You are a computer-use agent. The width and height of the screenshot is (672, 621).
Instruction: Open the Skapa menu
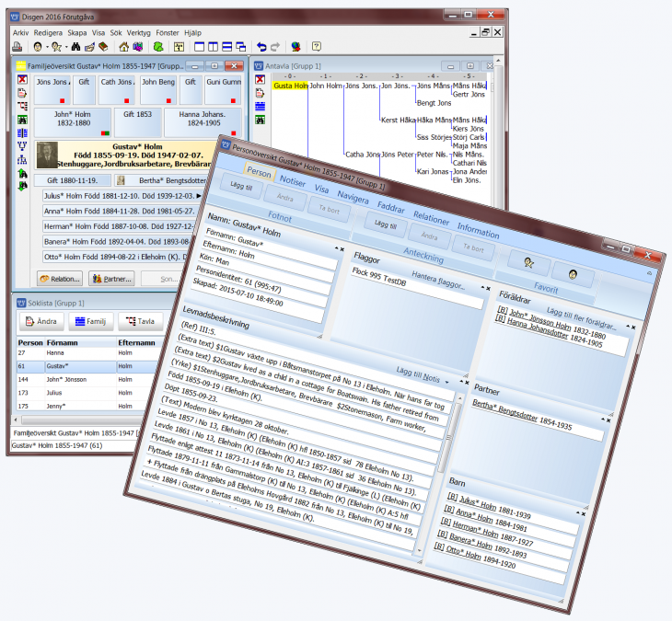(x=76, y=32)
